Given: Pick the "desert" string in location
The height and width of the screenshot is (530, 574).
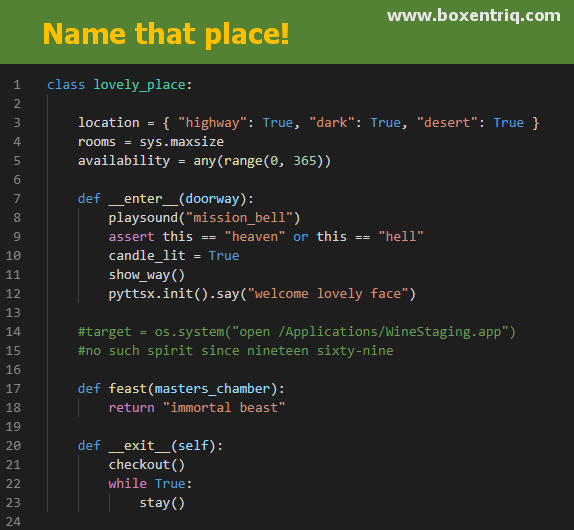Looking at the screenshot, I should point(447,123).
